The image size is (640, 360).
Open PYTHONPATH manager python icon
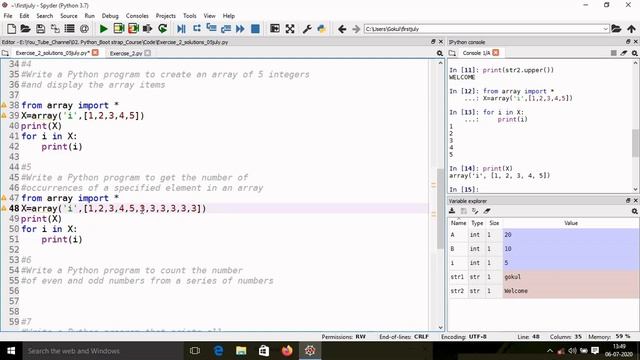click(322, 29)
